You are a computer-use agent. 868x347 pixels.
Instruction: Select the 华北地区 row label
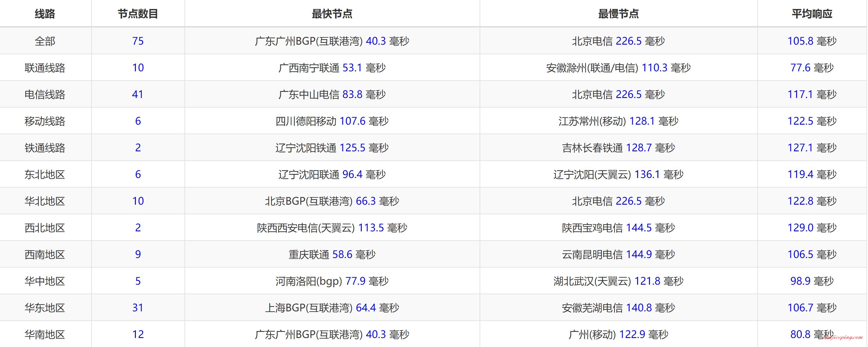click(45, 201)
